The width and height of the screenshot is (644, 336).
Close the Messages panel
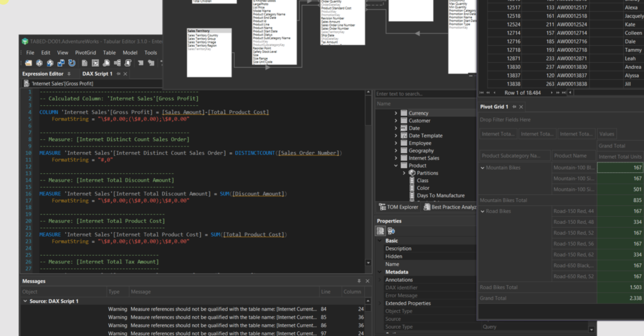[x=367, y=281]
